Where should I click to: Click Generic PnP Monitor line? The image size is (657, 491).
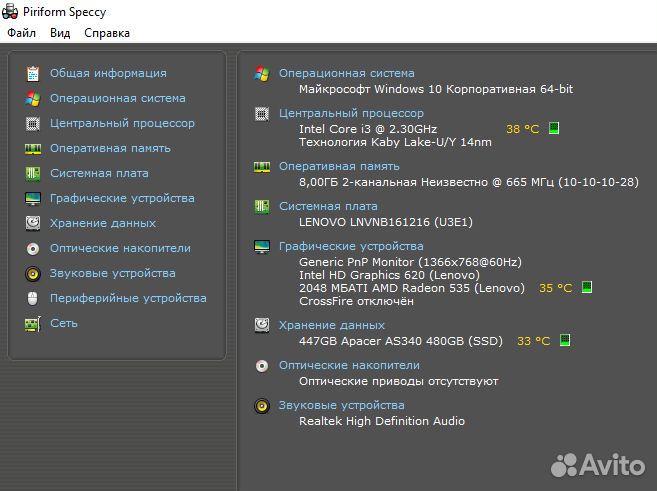click(410, 262)
